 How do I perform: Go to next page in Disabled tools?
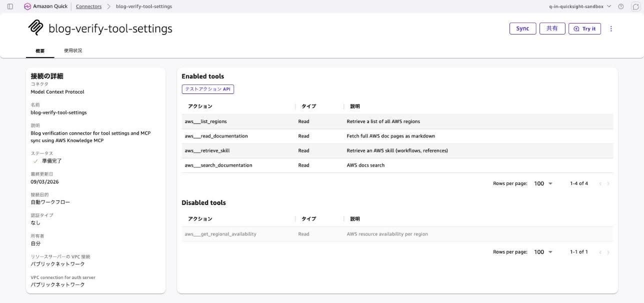tap(608, 252)
